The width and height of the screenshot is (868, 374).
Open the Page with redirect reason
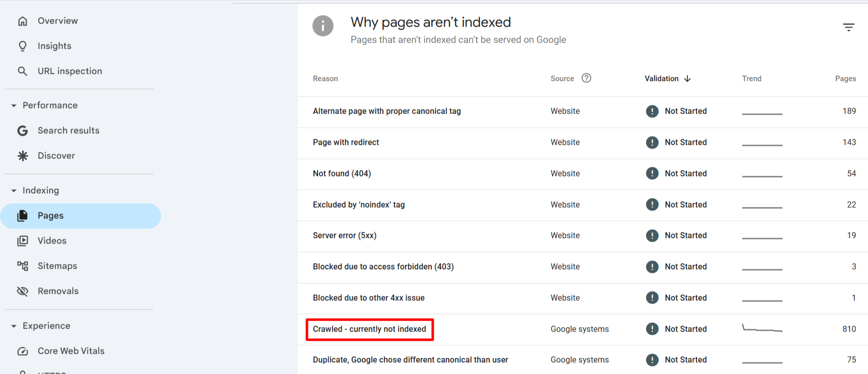tap(346, 142)
